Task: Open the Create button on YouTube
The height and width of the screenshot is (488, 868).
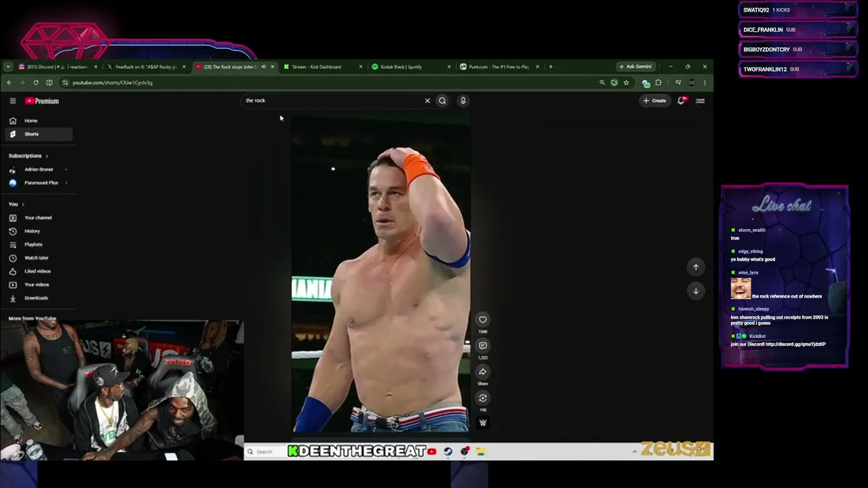Action: click(655, 101)
